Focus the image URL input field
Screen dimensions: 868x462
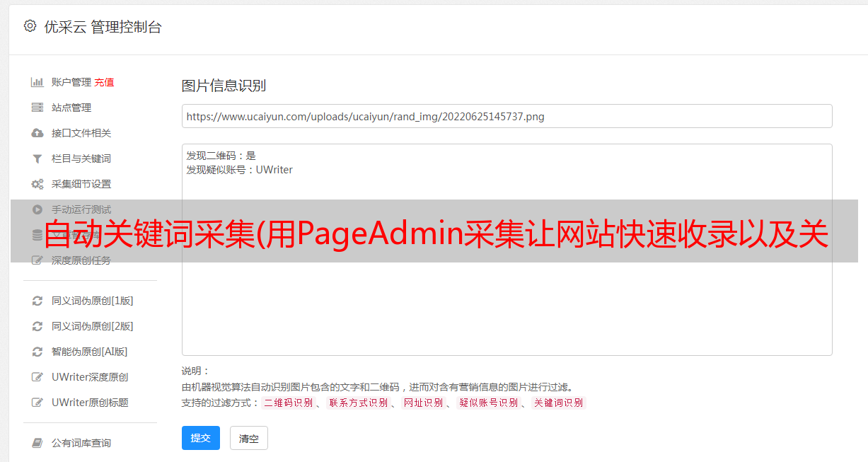507,116
